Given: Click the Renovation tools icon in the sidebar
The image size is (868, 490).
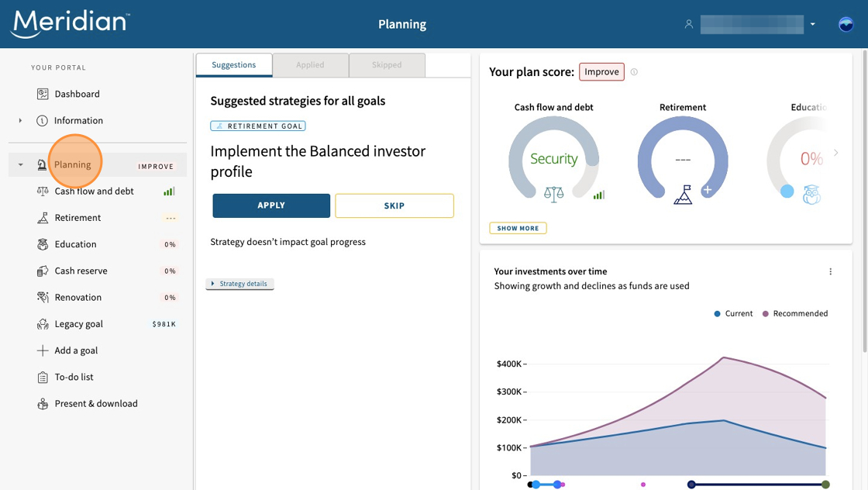Looking at the screenshot, I should 43,298.
